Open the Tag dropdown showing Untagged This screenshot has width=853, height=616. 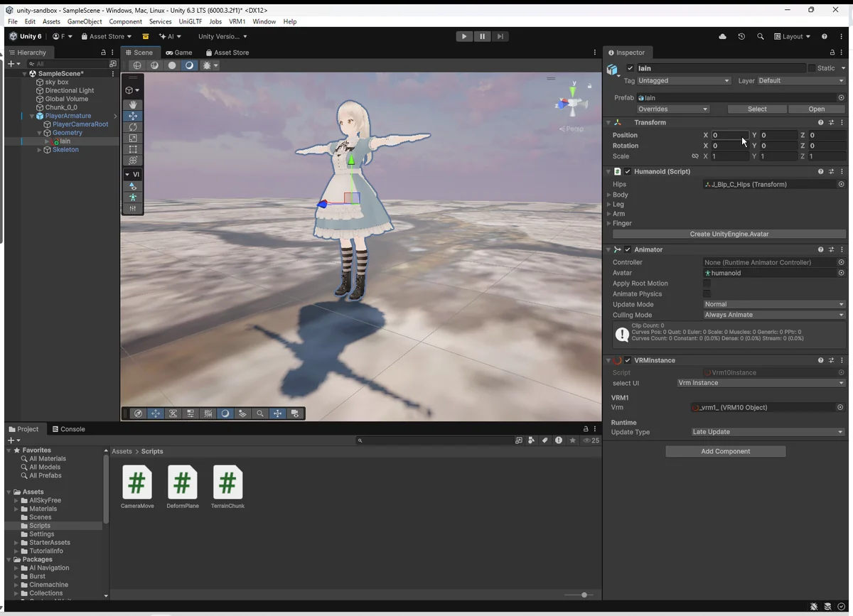684,81
